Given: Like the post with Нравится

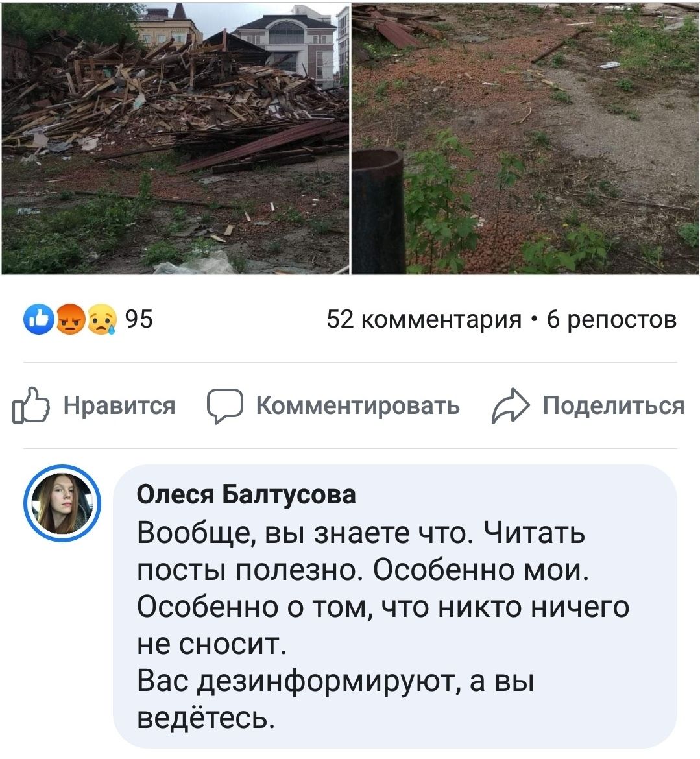Looking at the screenshot, I should [x=119, y=405].
